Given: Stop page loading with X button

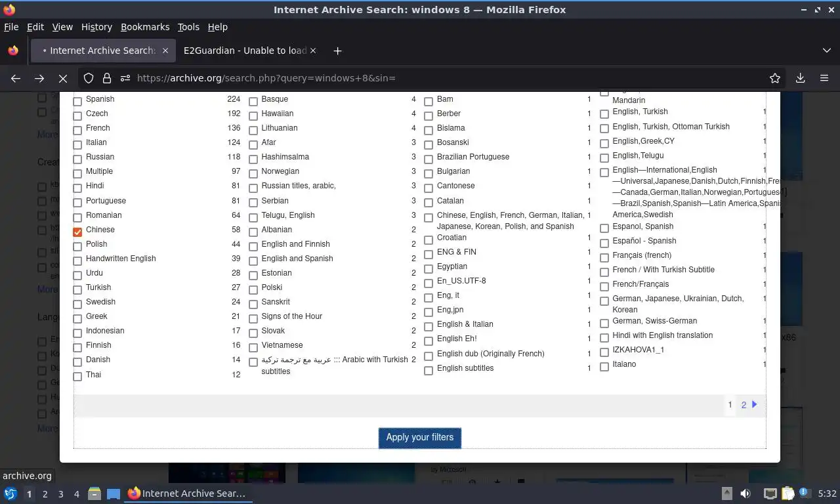Looking at the screenshot, I should [x=63, y=78].
